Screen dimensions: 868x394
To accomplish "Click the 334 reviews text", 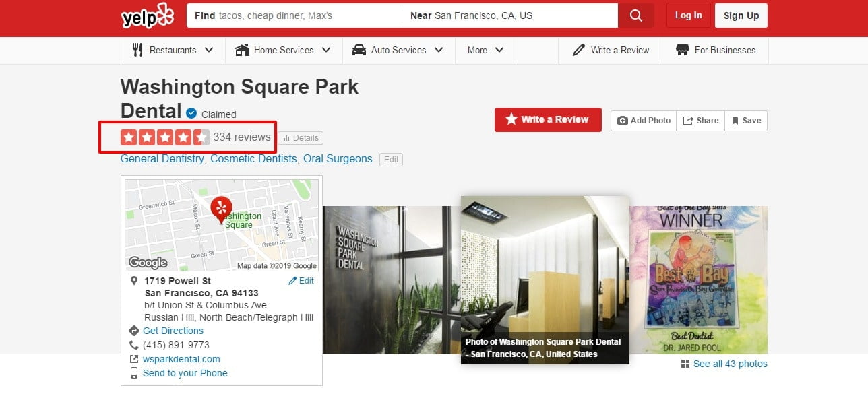I will coord(242,137).
